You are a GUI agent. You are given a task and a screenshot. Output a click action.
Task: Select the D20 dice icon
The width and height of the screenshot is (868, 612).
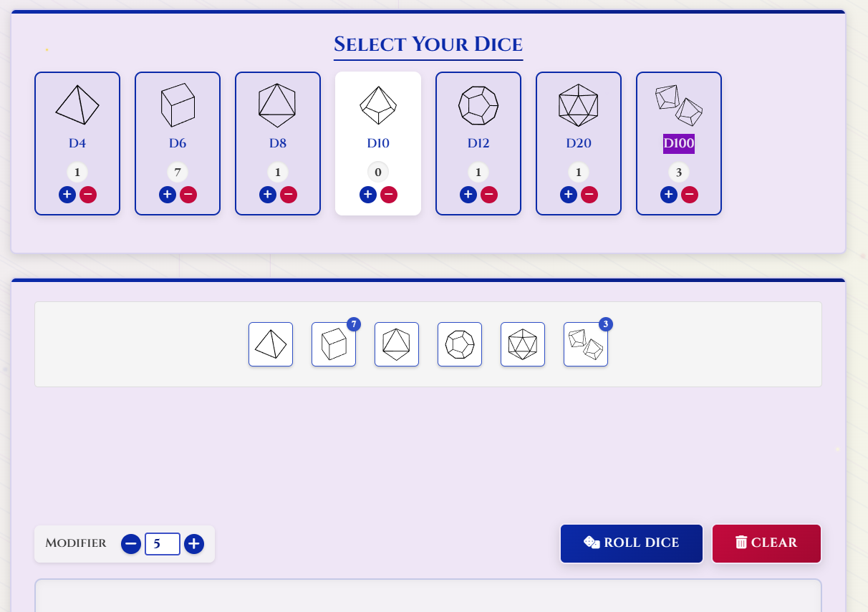[x=578, y=105]
